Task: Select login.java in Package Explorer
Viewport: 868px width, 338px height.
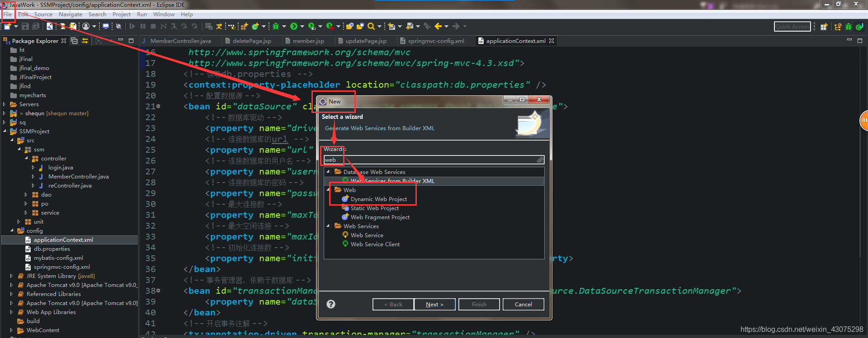Action: pos(61,167)
